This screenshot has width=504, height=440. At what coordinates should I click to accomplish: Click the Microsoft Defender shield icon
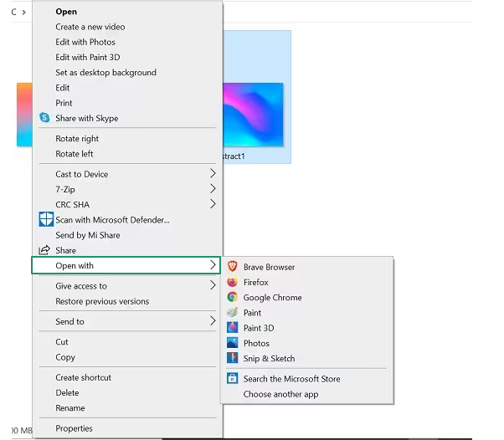tap(46, 219)
